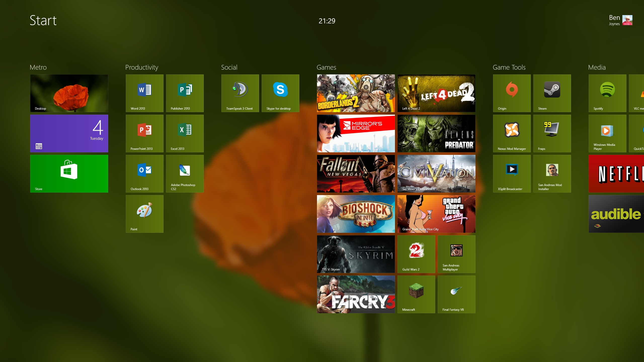
Task: Launch Publisher 2013
Action: [185, 93]
